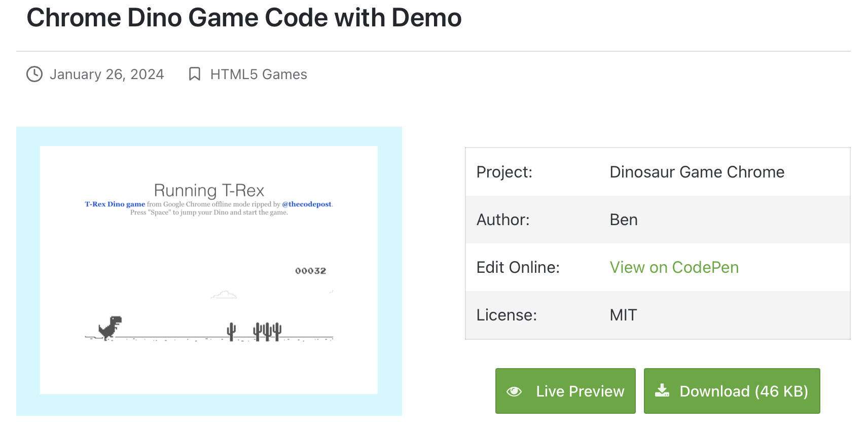
Task: Click the T-Rex dinosaur sprite in preview
Action: (x=110, y=328)
